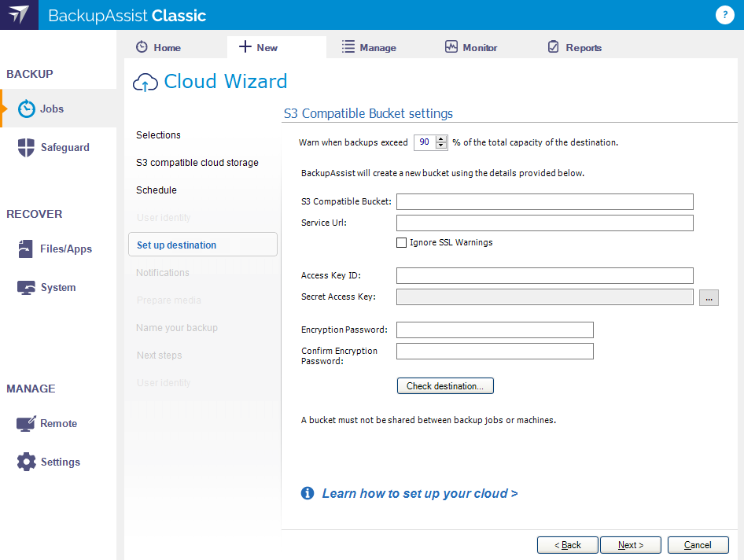This screenshot has width=744, height=560.
Task: Select the Name your backup step
Action: pos(177,327)
